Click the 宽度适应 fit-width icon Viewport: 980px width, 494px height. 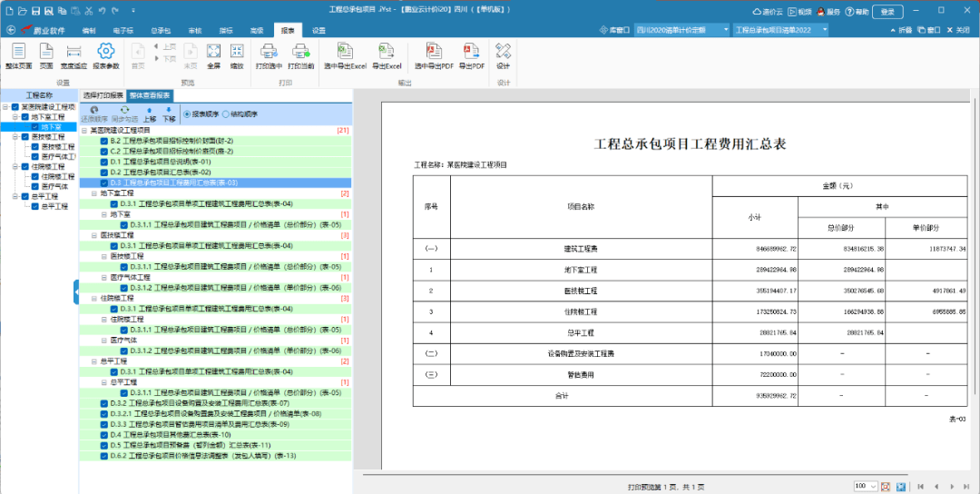(73, 53)
